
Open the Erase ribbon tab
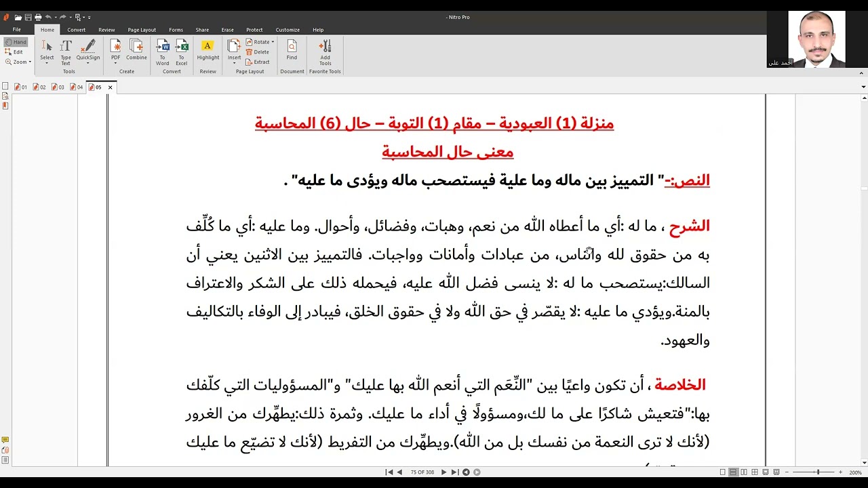point(227,30)
